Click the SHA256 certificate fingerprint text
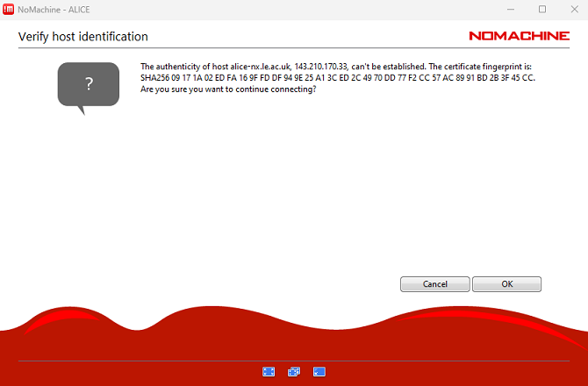The width and height of the screenshot is (588, 386). click(338, 78)
